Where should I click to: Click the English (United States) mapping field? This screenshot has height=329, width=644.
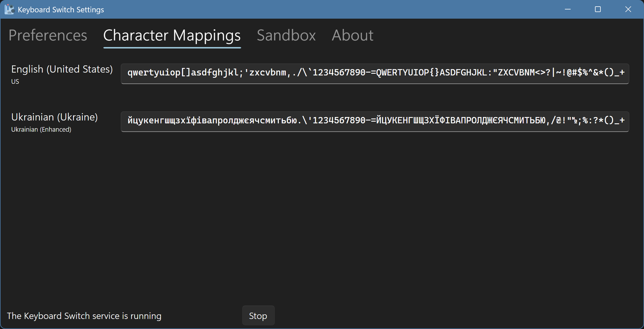click(375, 74)
